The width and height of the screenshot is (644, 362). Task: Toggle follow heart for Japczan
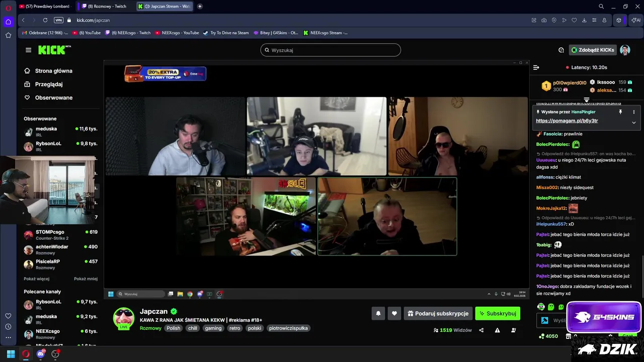[x=394, y=313]
